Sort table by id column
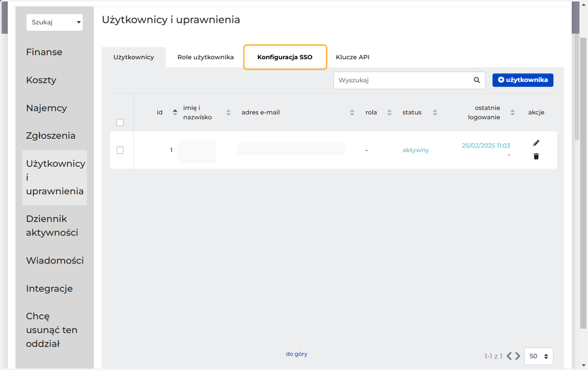 click(175, 113)
